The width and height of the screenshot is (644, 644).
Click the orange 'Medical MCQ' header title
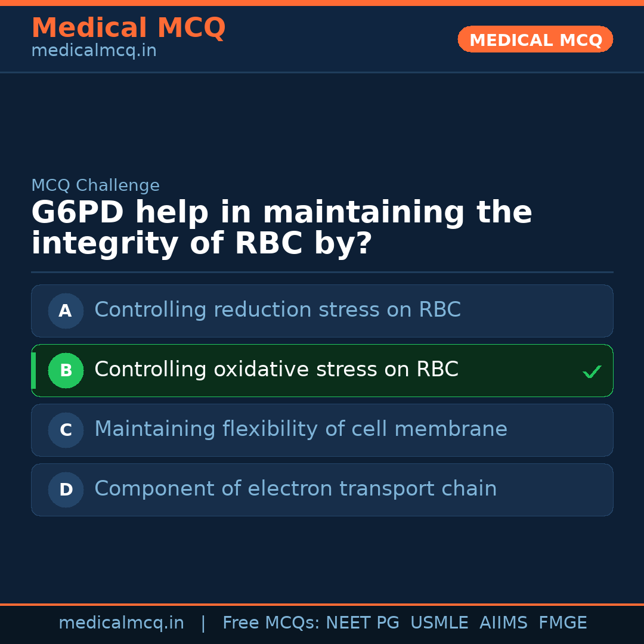tap(128, 28)
